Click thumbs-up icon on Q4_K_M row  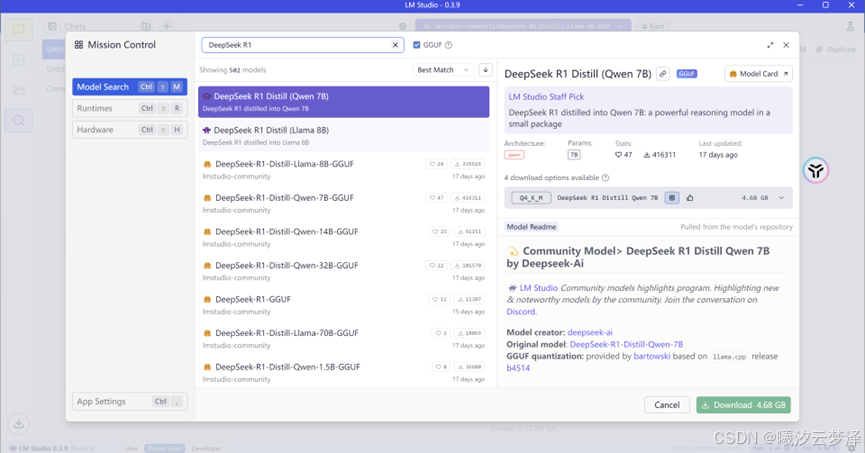[690, 198]
